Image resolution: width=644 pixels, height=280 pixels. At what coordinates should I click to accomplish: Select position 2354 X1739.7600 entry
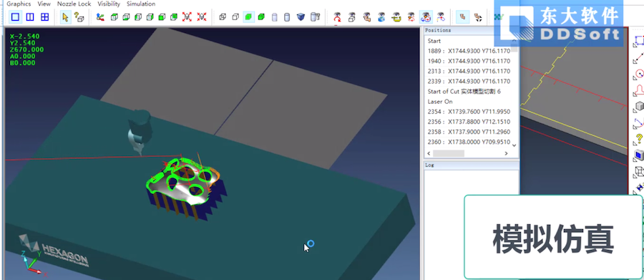coord(469,112)
